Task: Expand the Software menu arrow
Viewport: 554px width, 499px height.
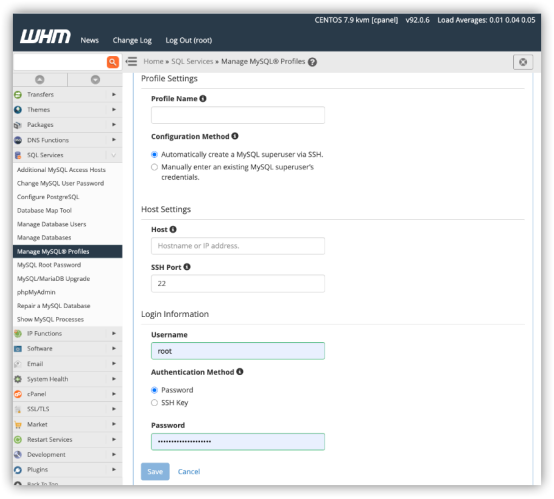Action: 114,349
